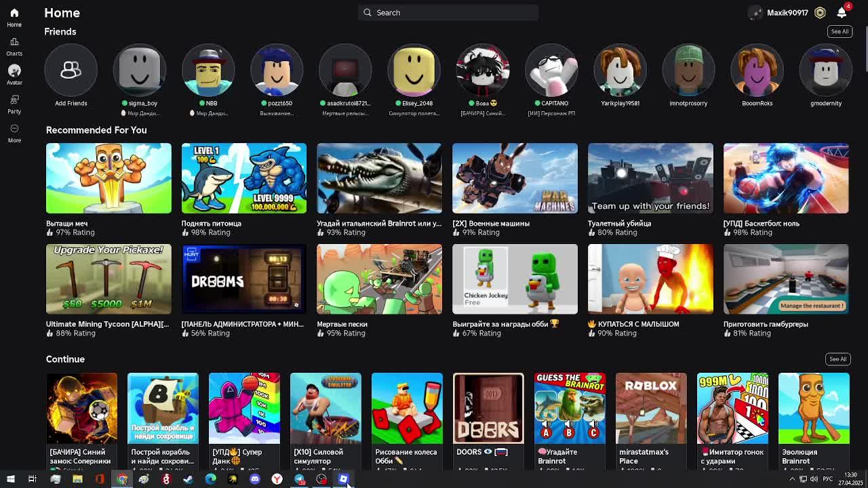Continue 'Рисование колеса Обби' game
Viewport: 868px width, 488px height.
[407, 409]
